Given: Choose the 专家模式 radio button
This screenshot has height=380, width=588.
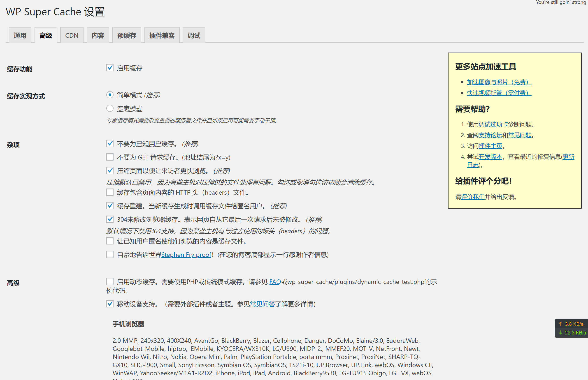Looking at the screenshot, I should [x=110, y=108].
